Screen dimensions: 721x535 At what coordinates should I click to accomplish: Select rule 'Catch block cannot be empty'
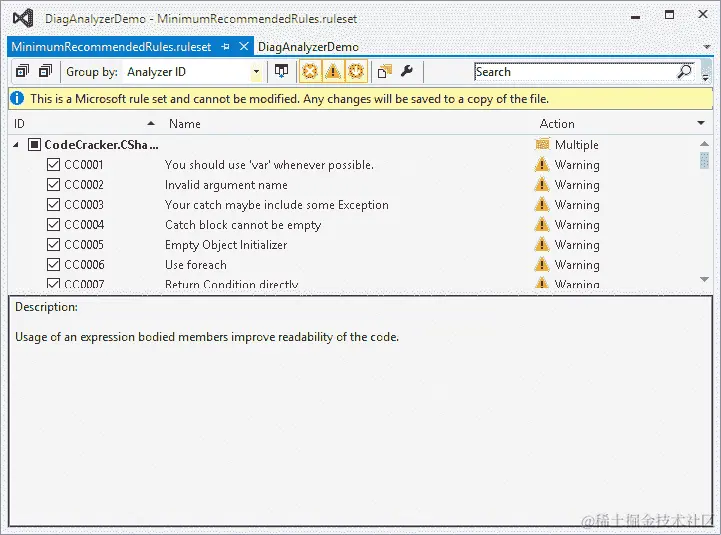[x=243, y=225]
